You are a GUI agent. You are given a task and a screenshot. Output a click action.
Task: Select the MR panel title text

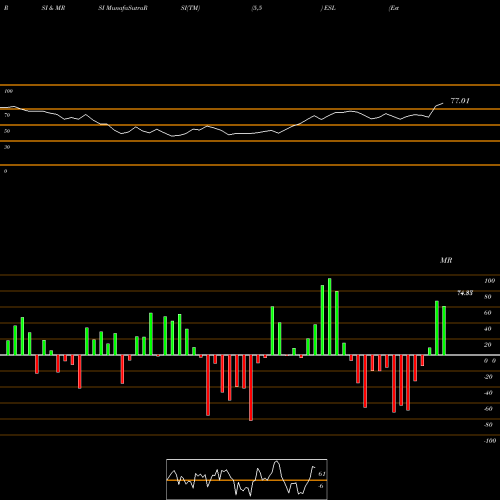click(446, 260)
